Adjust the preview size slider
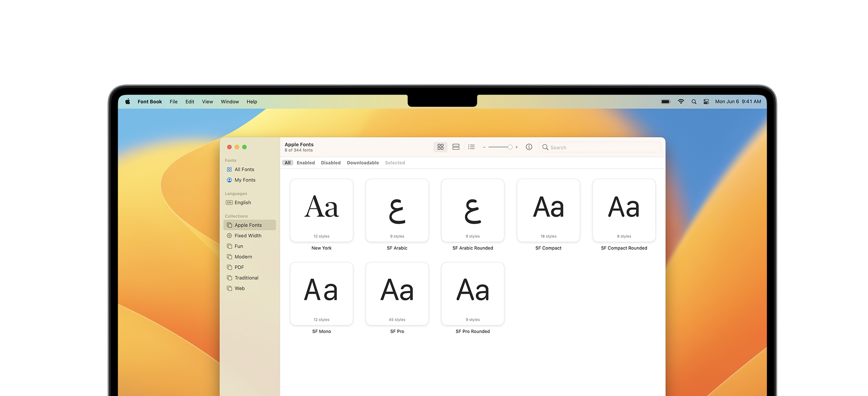The image size is (868, 396). 509,147
